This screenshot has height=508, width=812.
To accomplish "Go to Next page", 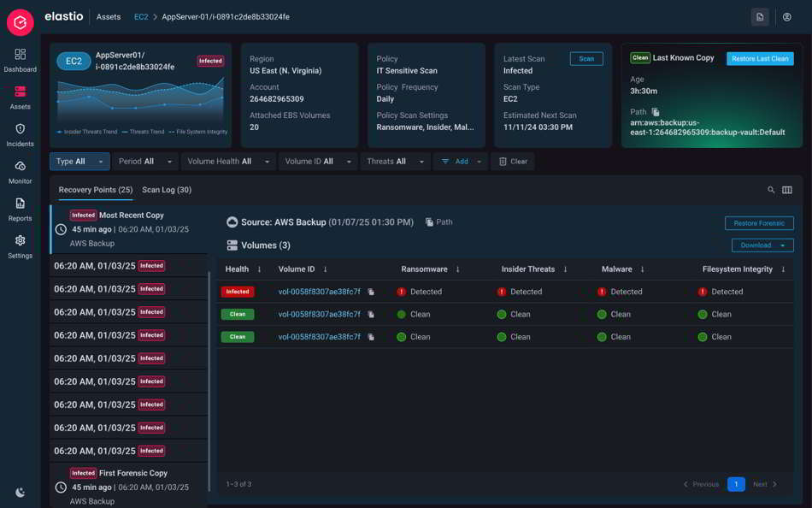I will [x=765, y=484].
